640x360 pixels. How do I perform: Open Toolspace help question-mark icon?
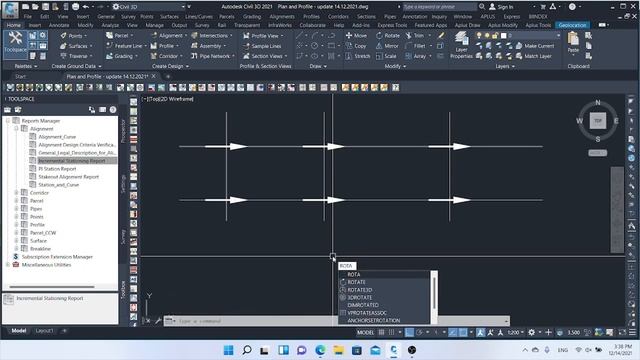113,109
